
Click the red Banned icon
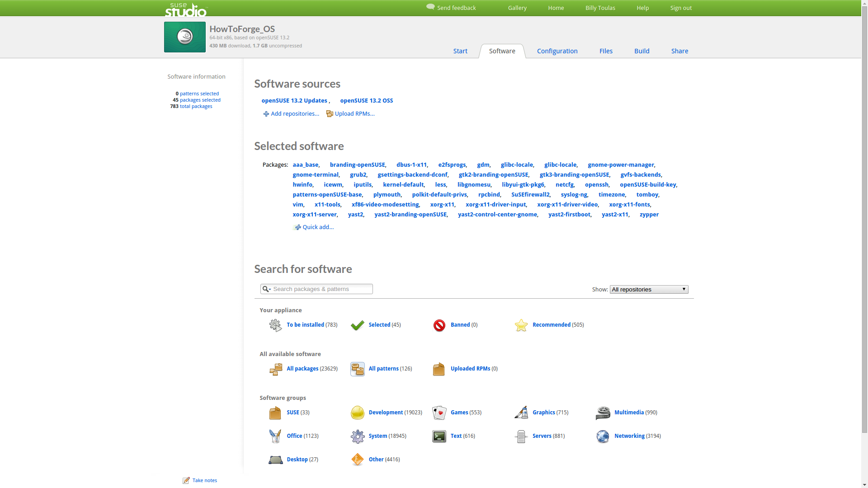click(439, 325)
